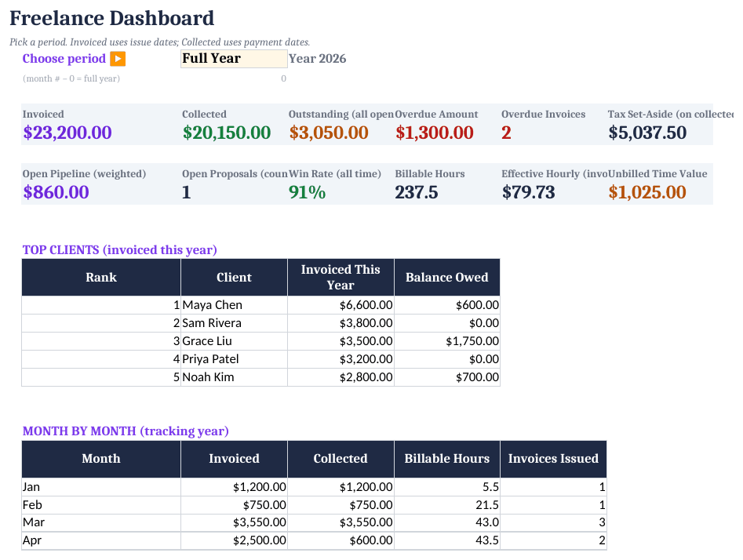
Task: Click the Open Proposals count 1
Action: (x=186, y=192)
